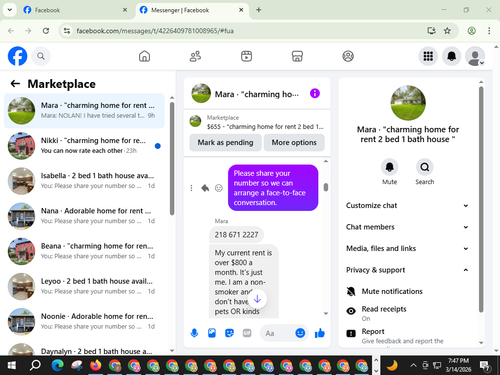Screen dimensions: 500x375
Task: Launch Firefox from taskbar
Action: (x=96, y=365)
